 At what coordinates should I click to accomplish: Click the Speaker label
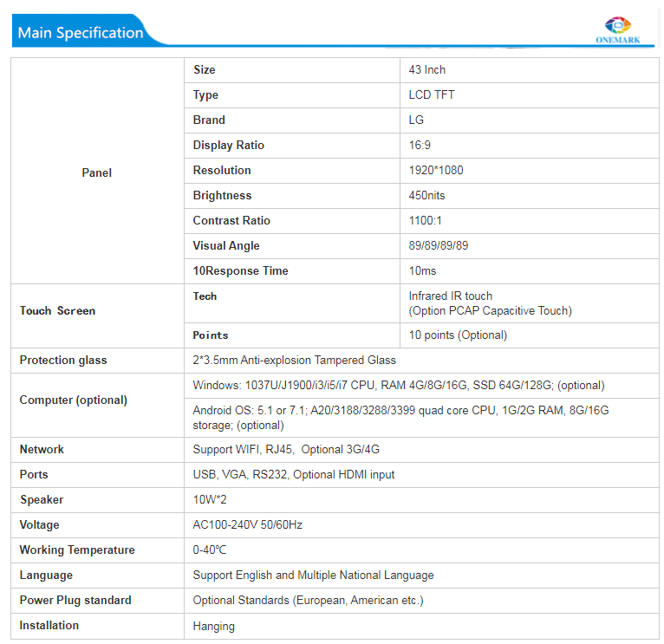pos(42,500)
